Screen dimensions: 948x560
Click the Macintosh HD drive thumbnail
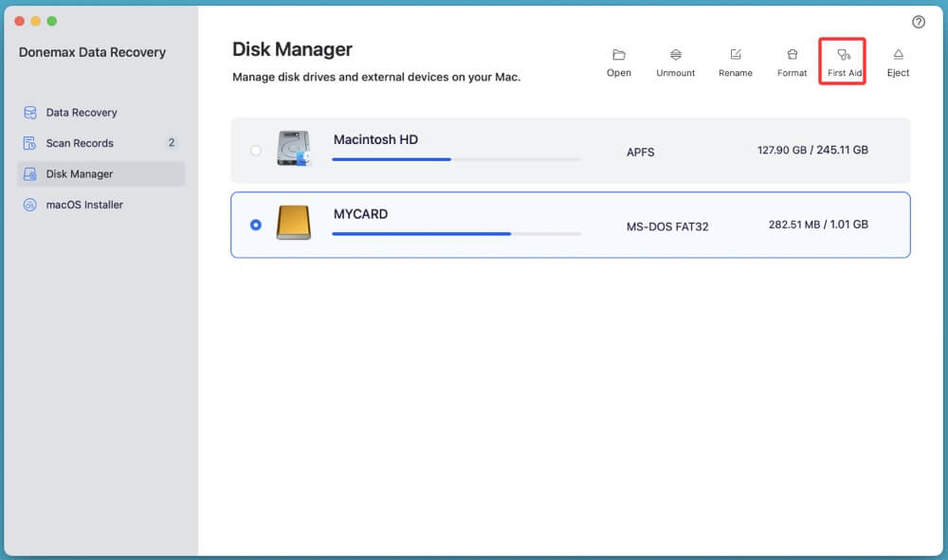(294, 150)
